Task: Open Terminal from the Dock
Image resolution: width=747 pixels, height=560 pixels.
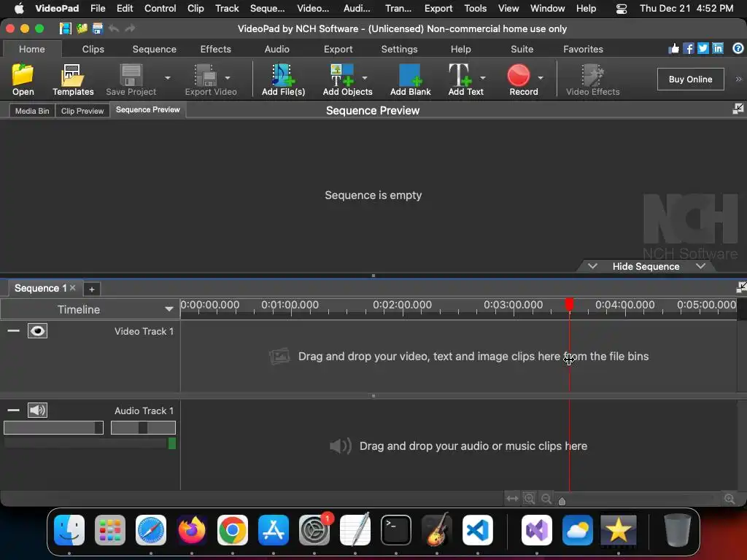Action: point(396,530)
